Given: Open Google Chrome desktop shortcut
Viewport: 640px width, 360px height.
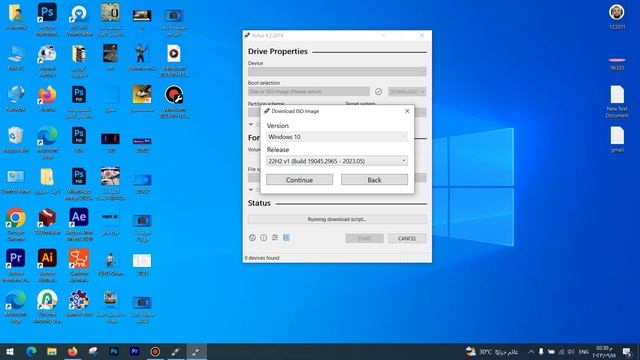Looking at the screenshot, I should (16, 224).
